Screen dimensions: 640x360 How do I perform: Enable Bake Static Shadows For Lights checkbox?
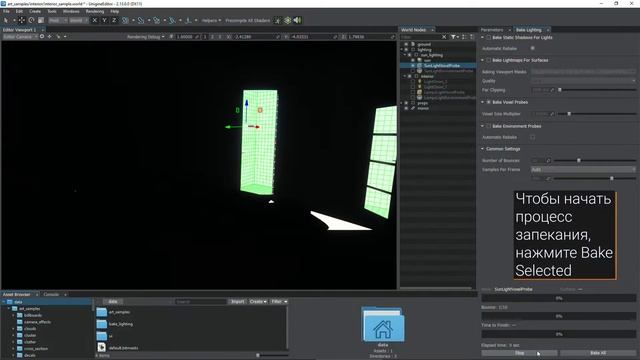coord(488,37)
